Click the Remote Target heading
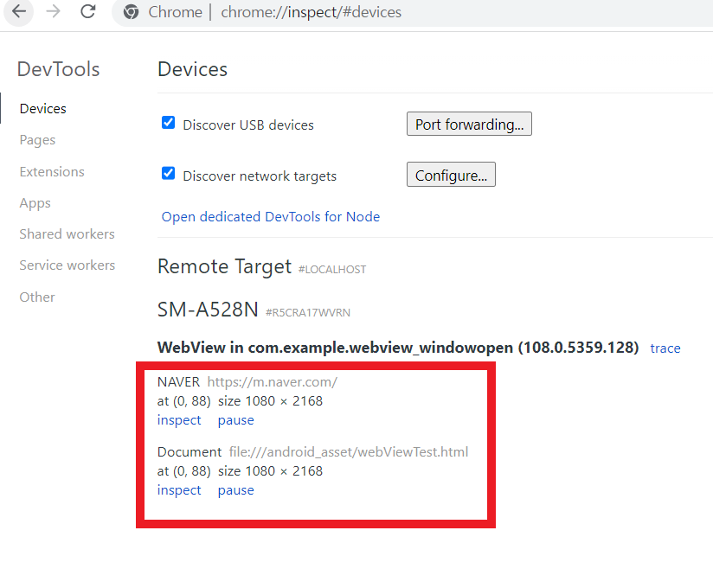The height and width of the screenshot is (588, 713). 224,266
